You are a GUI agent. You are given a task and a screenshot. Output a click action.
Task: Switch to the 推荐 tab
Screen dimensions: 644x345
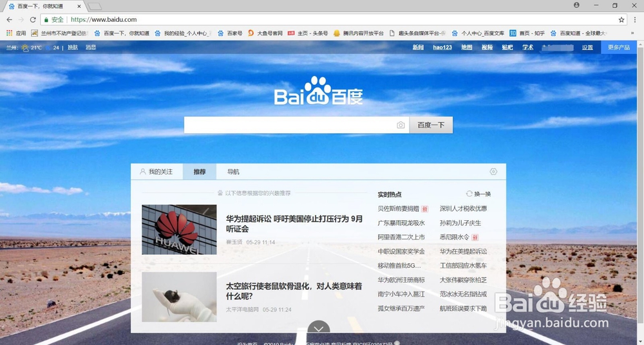point(200,172)
